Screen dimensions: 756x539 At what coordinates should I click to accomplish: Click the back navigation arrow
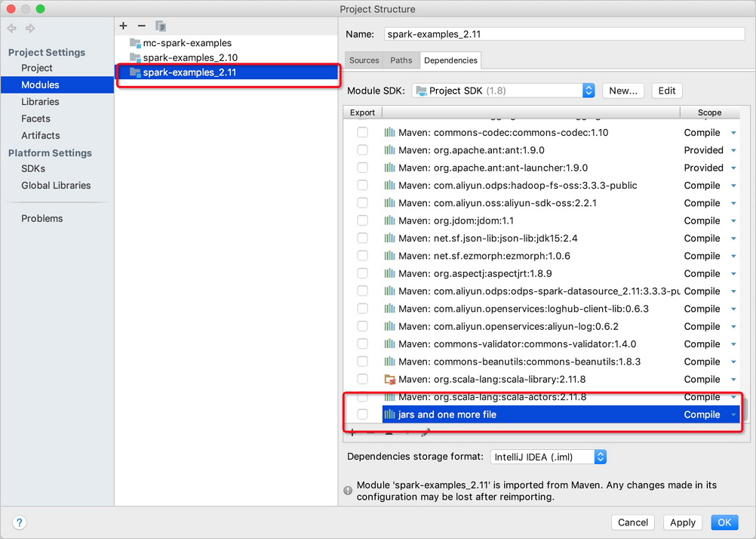12,29
